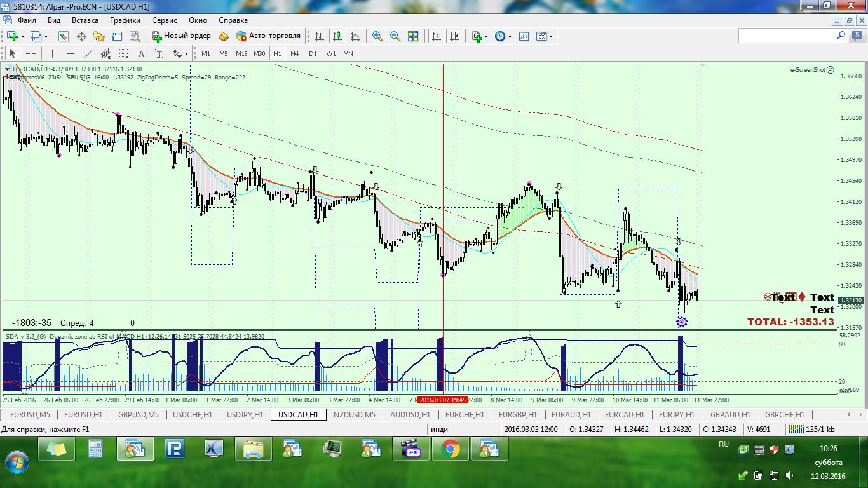Image resolution: width=868 pixels, height=488 pixels.
Task: Toggle chart shift button
Action: coord(454,36)
